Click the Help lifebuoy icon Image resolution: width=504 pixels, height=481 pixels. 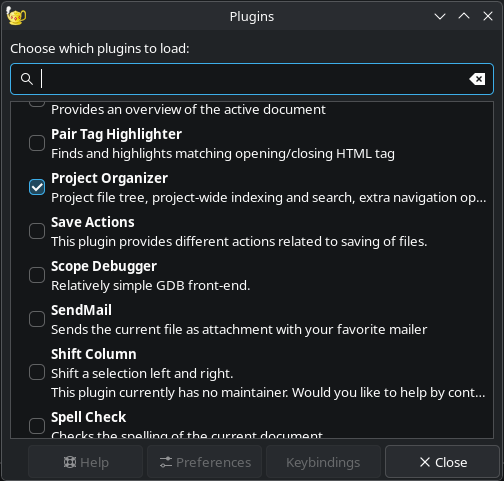coord(70,462)
